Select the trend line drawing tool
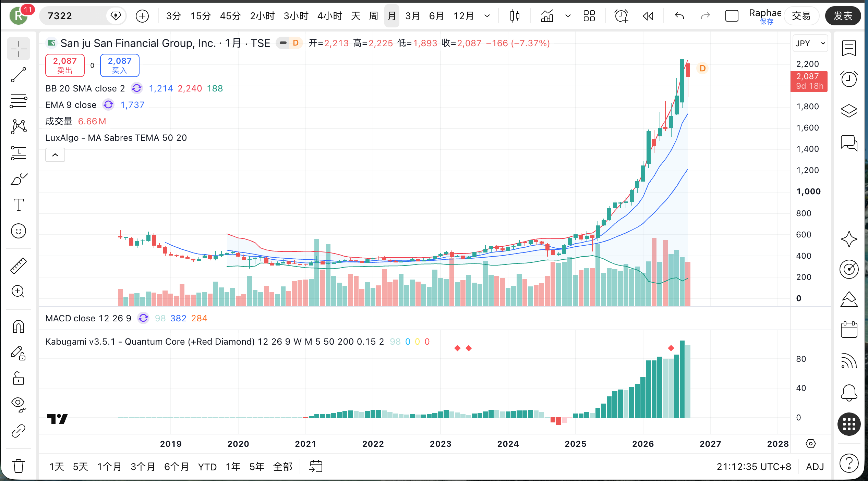Image resolution: width=868 pixels, height=481 pixels. (x=19, y=75)
